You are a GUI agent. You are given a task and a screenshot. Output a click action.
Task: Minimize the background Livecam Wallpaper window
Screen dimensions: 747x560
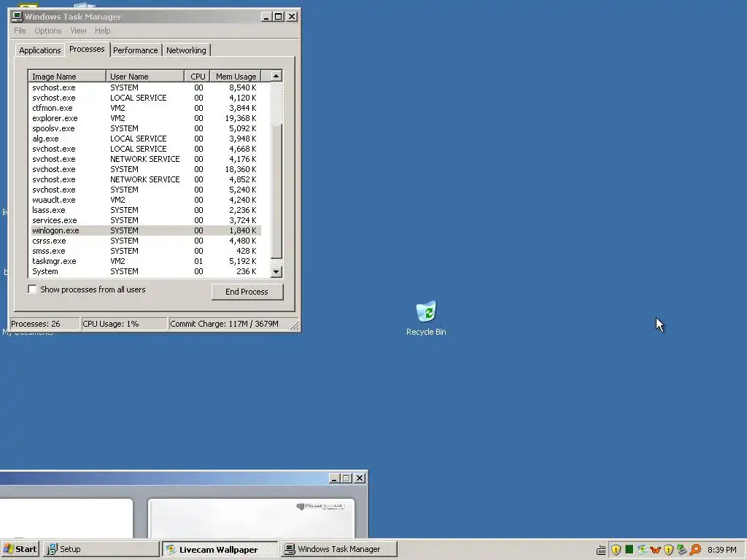coord(334,478)
